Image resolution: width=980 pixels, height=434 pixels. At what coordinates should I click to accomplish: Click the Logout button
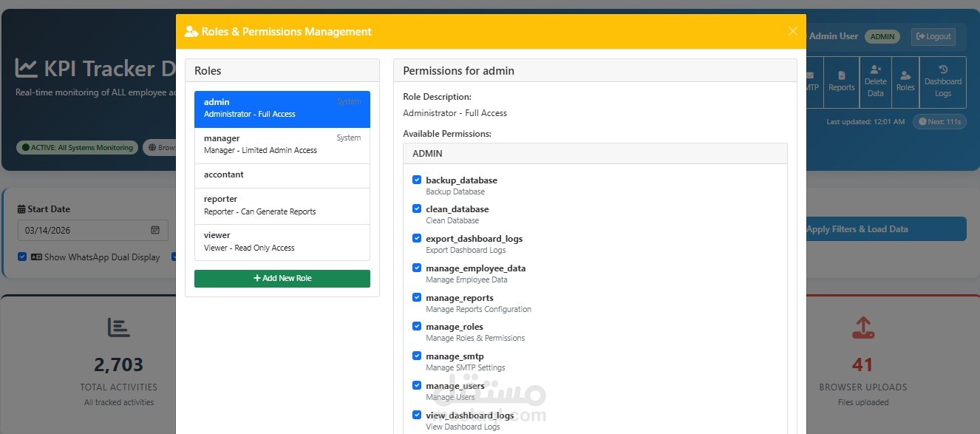tap(933, 36)
